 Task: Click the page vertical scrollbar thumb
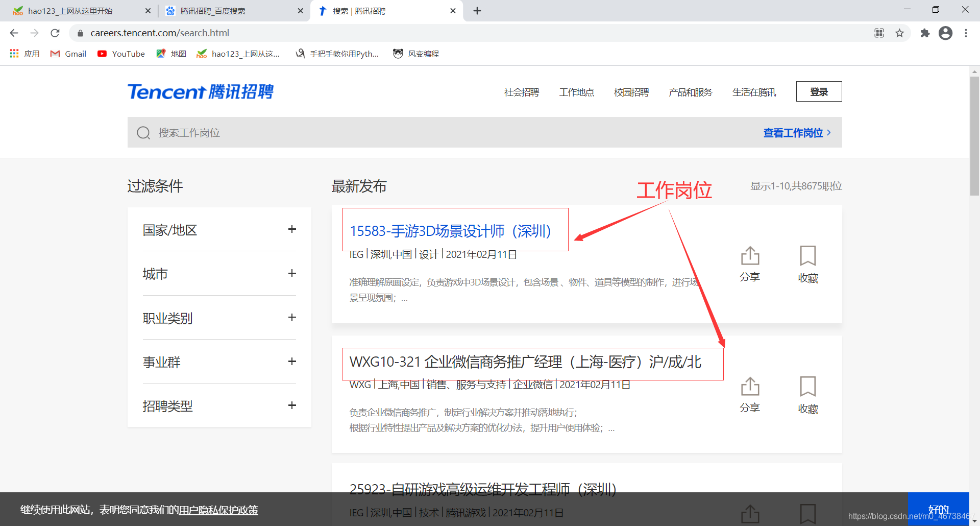point(974,136)
